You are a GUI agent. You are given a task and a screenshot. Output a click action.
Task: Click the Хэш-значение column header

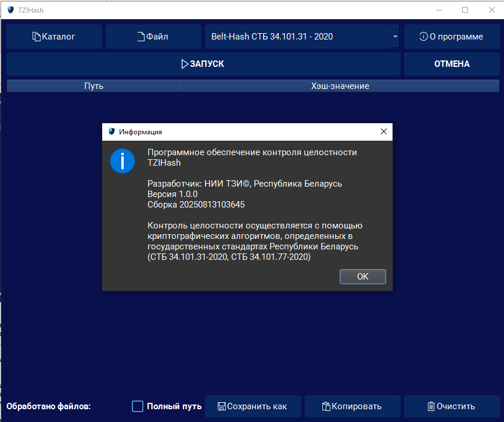[340, 86]
